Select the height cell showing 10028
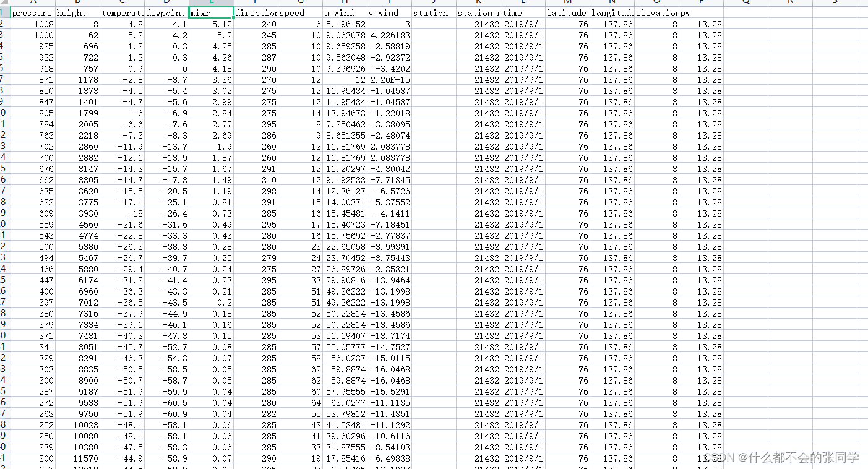 (77, 425)
